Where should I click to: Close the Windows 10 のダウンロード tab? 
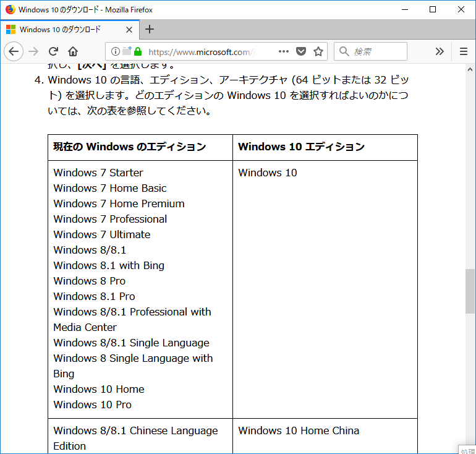point(129,30)
